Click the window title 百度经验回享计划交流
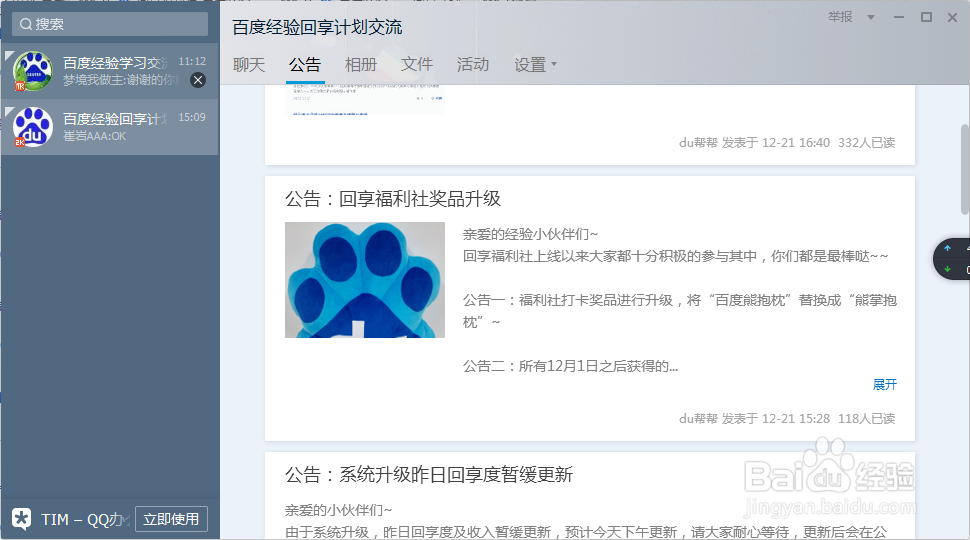This screenshot has height=540, width=970. (x=317, y=27)
